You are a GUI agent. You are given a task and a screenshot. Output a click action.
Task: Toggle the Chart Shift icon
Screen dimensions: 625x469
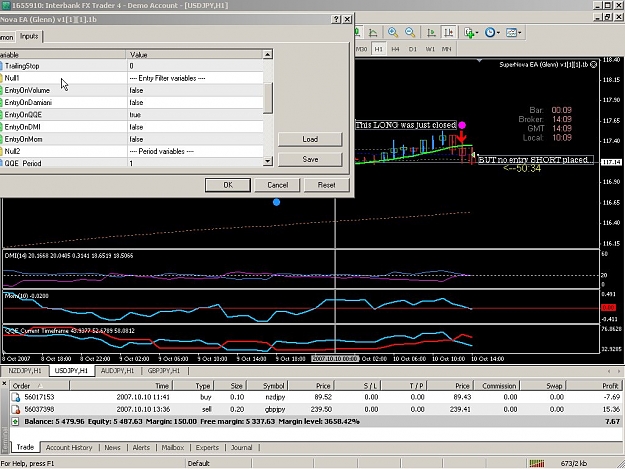point(448,32)
